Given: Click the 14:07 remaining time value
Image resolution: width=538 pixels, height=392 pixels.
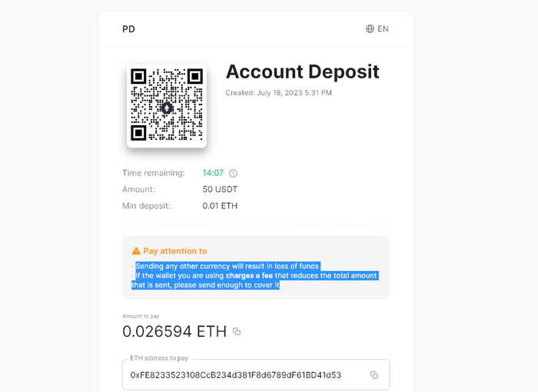Looking at the screenshot, I should pyautogui.click(x=213, y=174).
